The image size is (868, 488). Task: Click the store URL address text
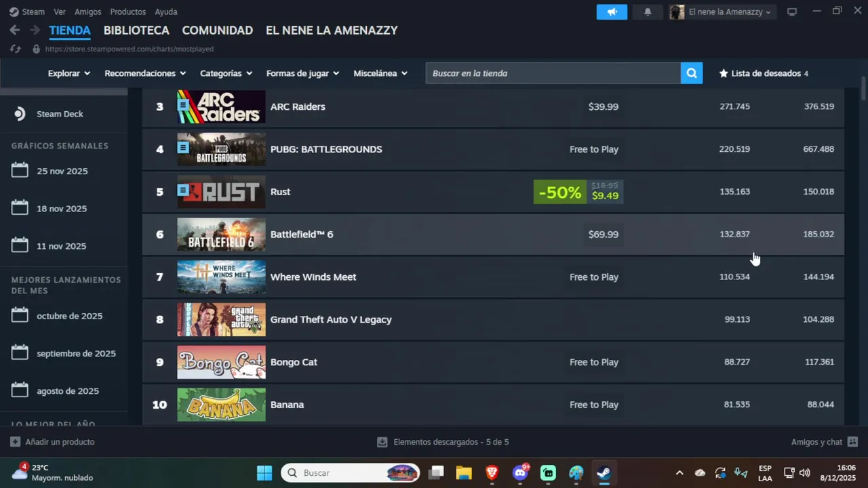click(x=130, y=49)
